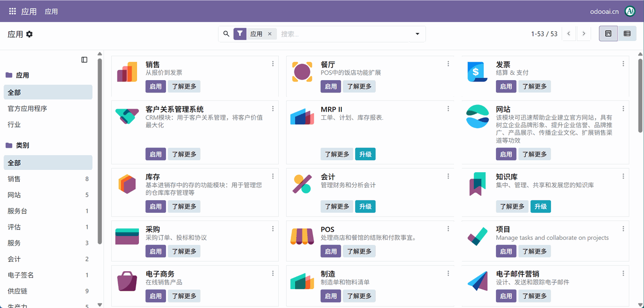This screenshot has width=644, height=308.
Task: Click the search magnifier icon
Action: tap(226, 34)
